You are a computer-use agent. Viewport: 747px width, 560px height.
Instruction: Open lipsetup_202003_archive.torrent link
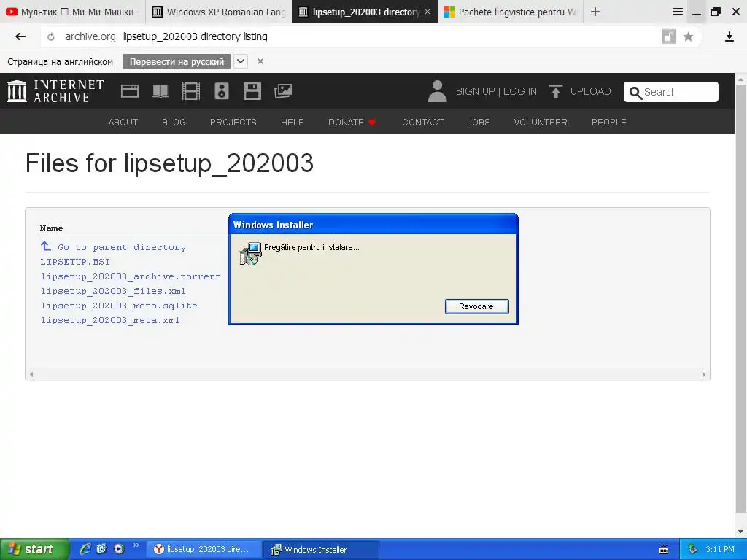point(131,276)
